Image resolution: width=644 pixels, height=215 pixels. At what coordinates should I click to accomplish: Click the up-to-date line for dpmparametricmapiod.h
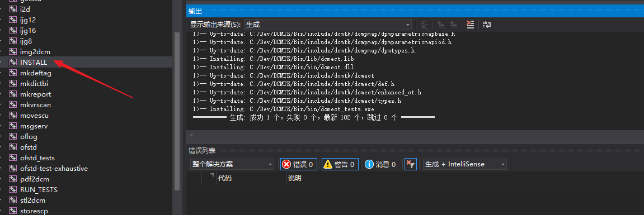click(x=322, y=42)
